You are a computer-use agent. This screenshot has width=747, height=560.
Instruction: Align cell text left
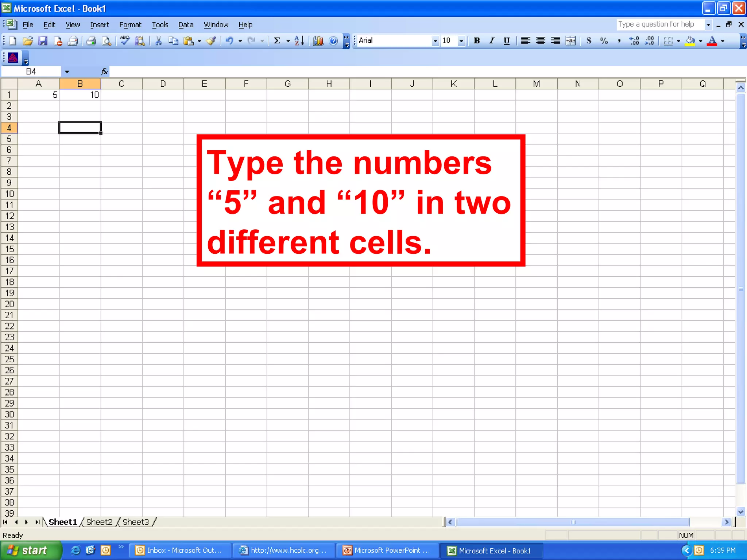tap(525, 41)
